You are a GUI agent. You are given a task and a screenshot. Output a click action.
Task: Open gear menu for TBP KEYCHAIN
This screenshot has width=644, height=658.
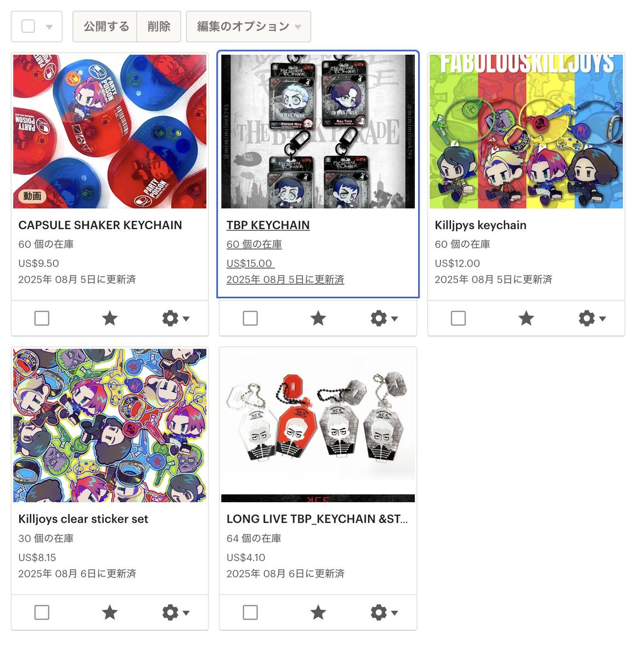[x=384, y=318]
